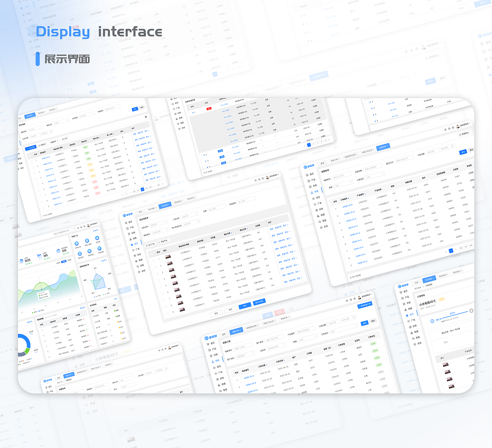Focus 销售单号 input in 销售账单 window
This screenshot has width=492, height=448.
coord(342,176)
